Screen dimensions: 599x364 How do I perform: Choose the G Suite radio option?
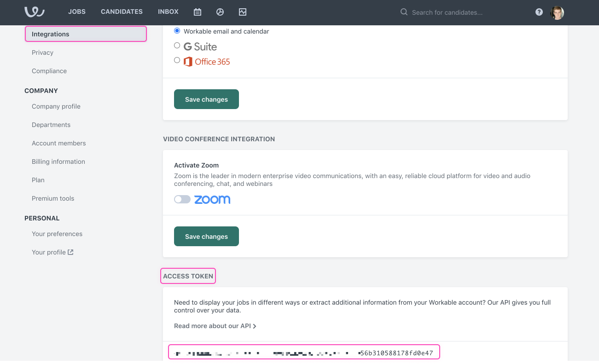click(x=177, y=46)
